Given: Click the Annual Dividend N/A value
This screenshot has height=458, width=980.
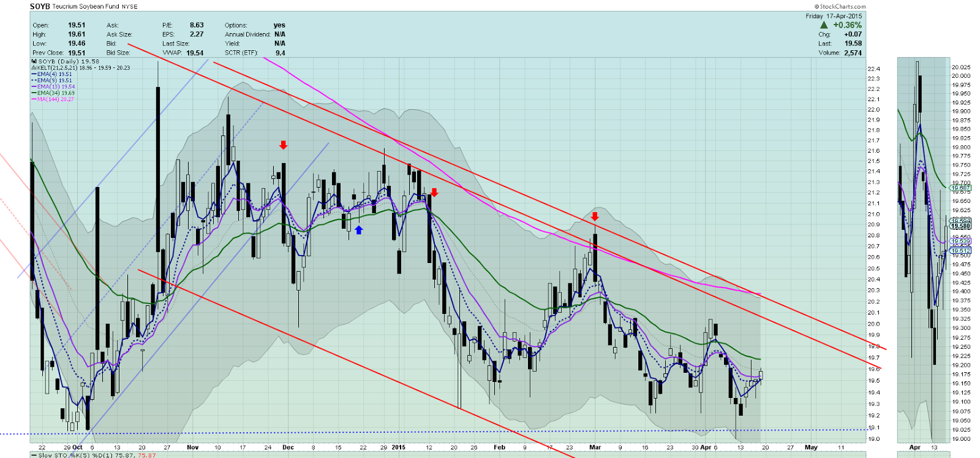Looking at the screenshot, I should pyautogui.click(x=280, y=34).
